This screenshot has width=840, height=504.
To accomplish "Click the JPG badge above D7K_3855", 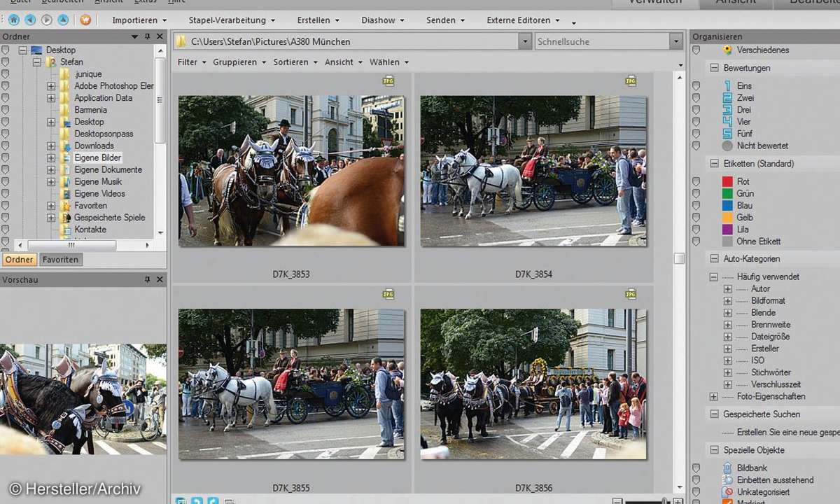I will pos(388,294).
